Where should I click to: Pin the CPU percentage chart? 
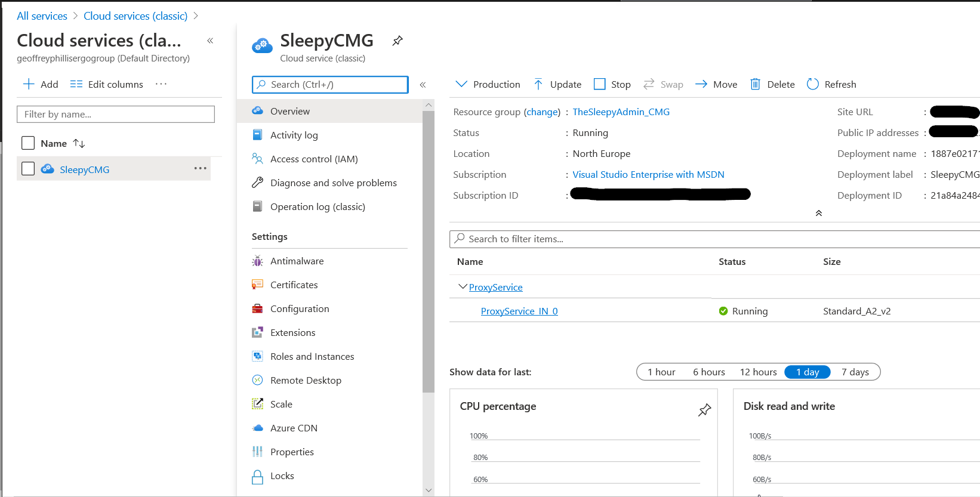coord(704,410)
